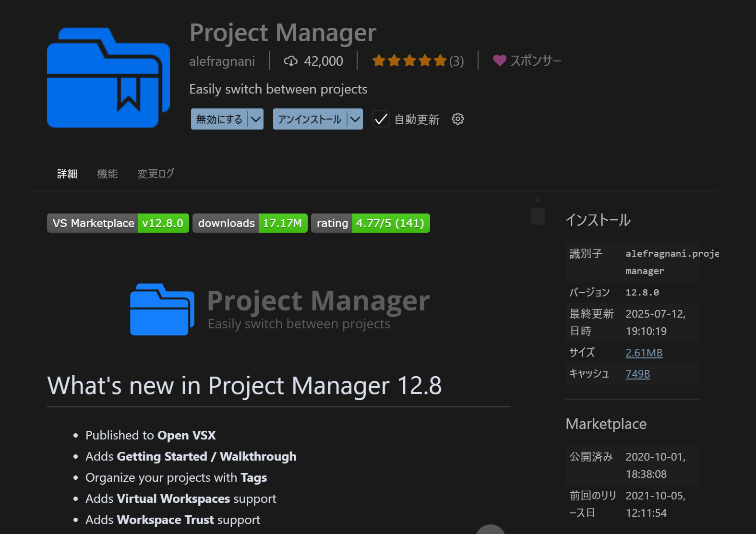The width and height of the screenshot is (756, 534).
Task: Click the rating 4.77/5 badge
Action: (371, 223)
